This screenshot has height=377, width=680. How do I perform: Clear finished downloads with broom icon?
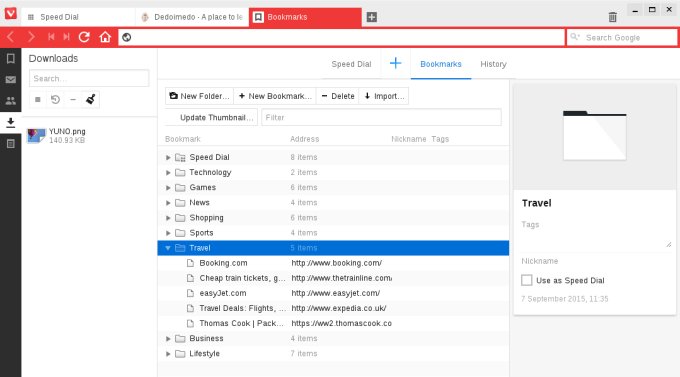90,99
